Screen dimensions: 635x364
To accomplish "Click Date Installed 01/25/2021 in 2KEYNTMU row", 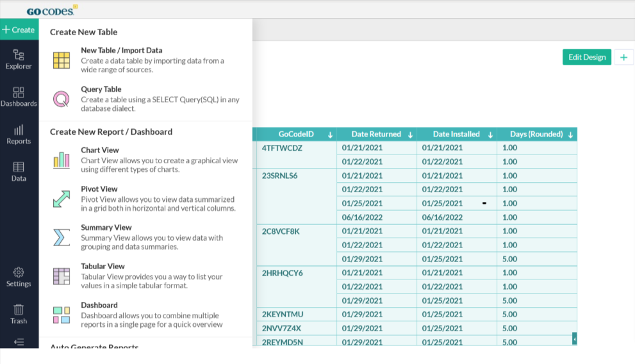I will (x=457, y=314).
